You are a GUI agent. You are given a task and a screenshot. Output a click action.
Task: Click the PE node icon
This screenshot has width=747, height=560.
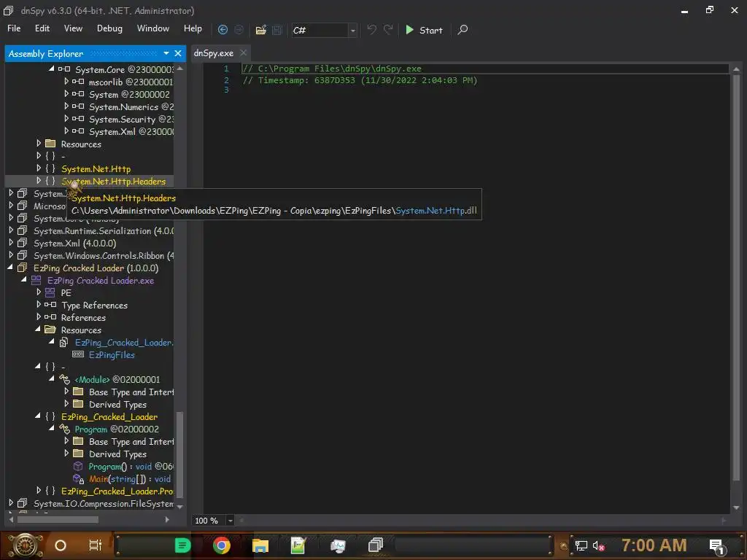click(x=50, y=292)
